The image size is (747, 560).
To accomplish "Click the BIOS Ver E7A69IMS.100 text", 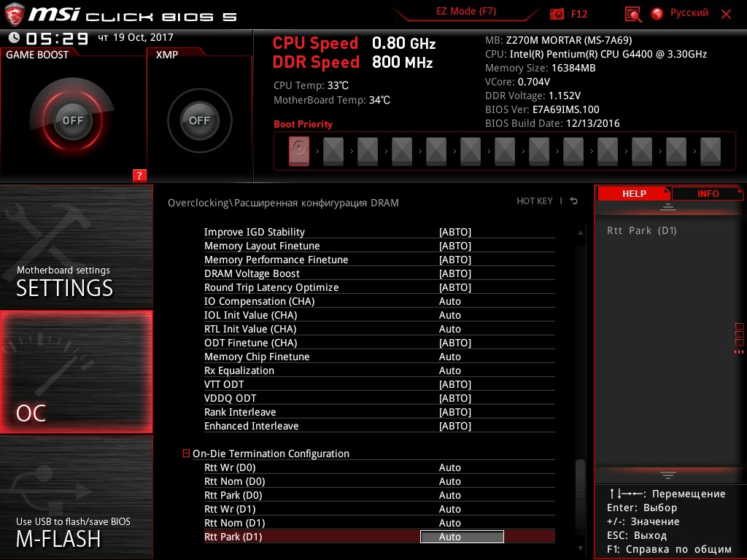I will click(542, 109).
